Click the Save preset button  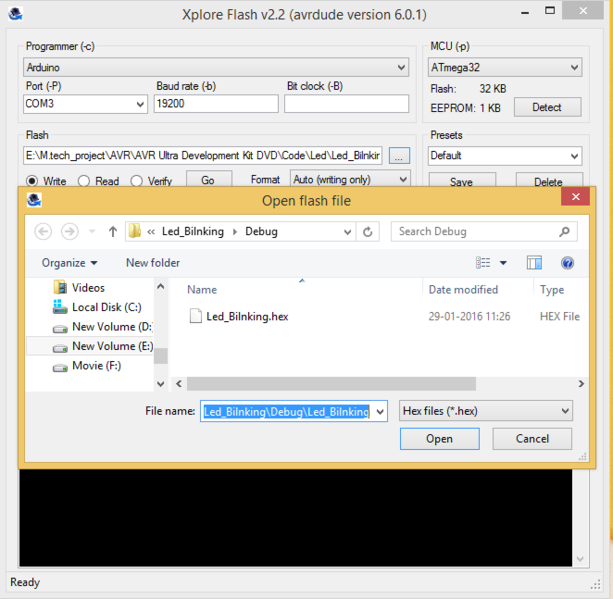462,181
